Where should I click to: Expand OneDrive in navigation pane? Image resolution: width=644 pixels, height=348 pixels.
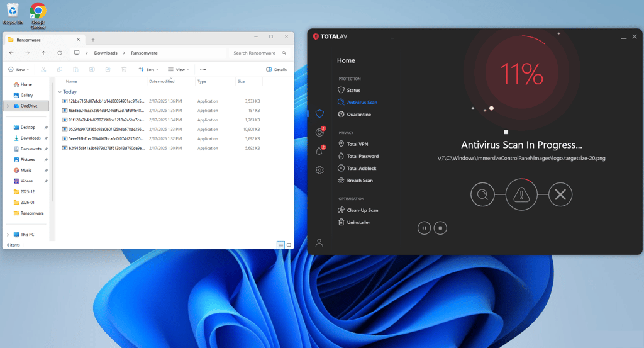click(x=8, y=106)
